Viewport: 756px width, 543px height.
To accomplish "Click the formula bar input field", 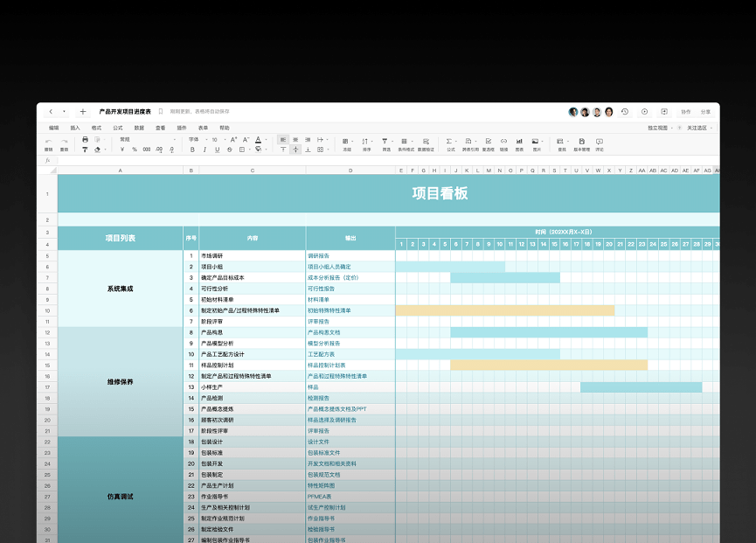I will click(387, 160).
